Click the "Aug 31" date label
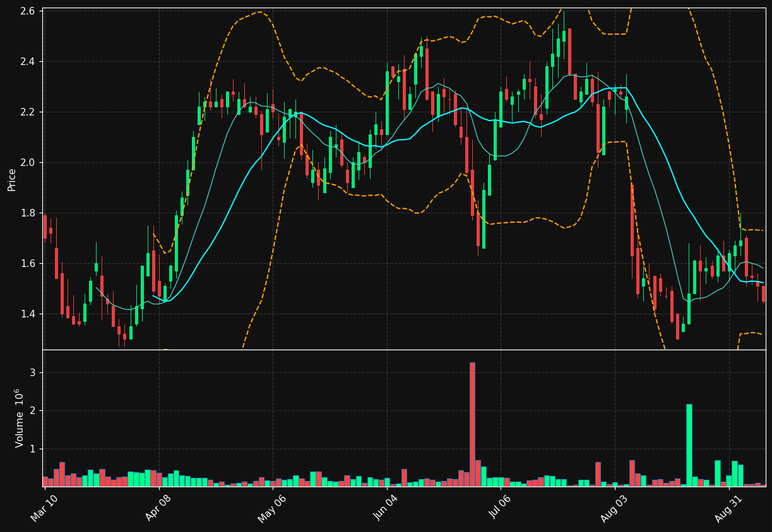Image resolution: width=772 pixels, height=532 pixels. click(x=728, y=508)
